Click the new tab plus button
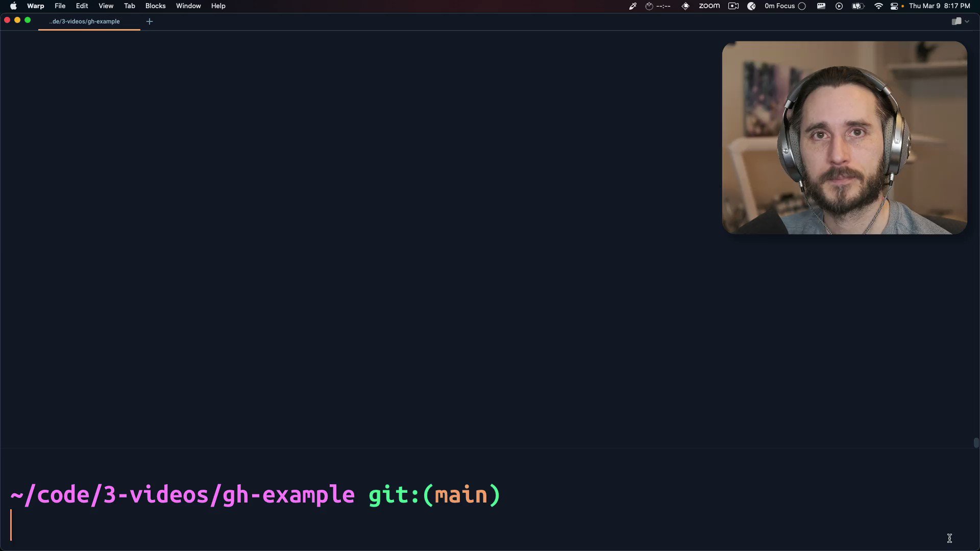Viewport: 980px width, 551px height. [x=150, y=21]
